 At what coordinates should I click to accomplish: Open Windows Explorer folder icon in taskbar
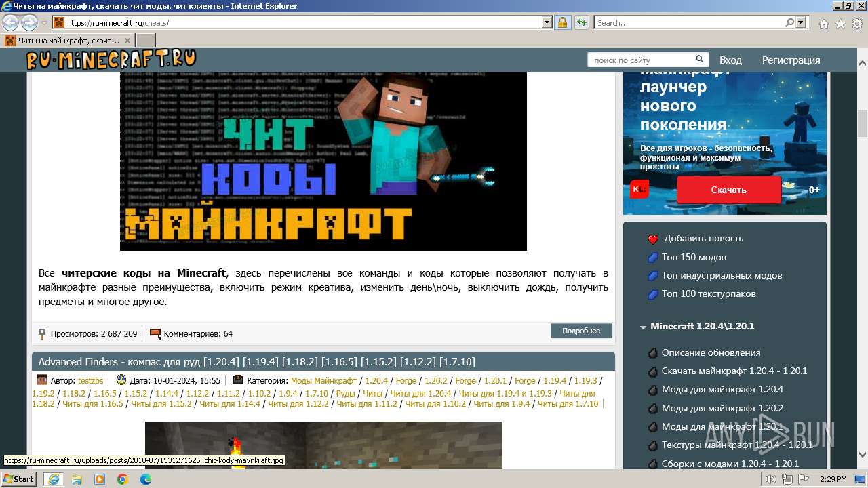[77, 479]
